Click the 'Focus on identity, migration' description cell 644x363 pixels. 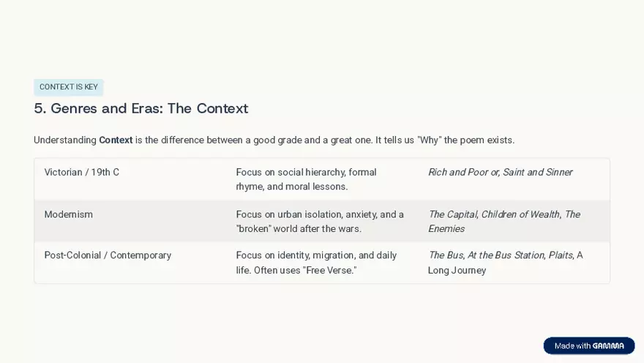click(x=316, y=263)
